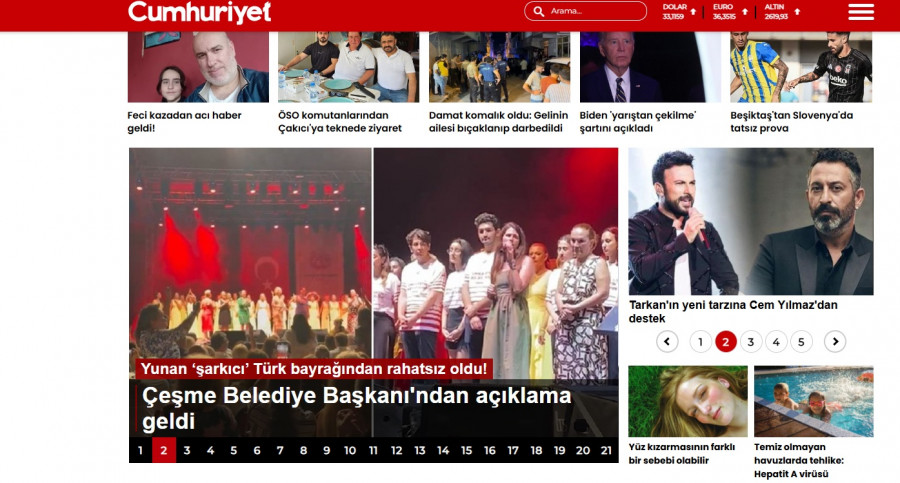The height and width of the screenshot is (483, 900).
Task: Select side slider page 2
Action: [x=726, y=342]
